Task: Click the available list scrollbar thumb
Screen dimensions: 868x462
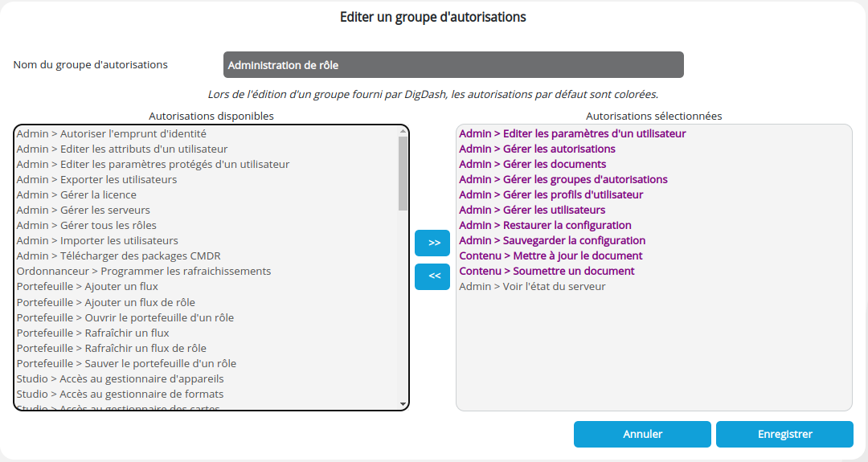Action: pos(403,172)
